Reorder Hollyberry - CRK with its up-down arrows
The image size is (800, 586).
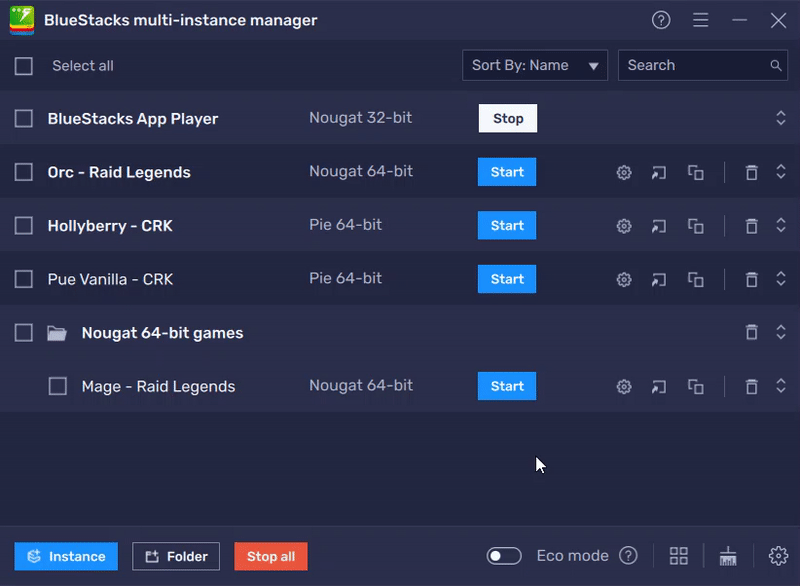pyautogui.click(x=781, y=225)
